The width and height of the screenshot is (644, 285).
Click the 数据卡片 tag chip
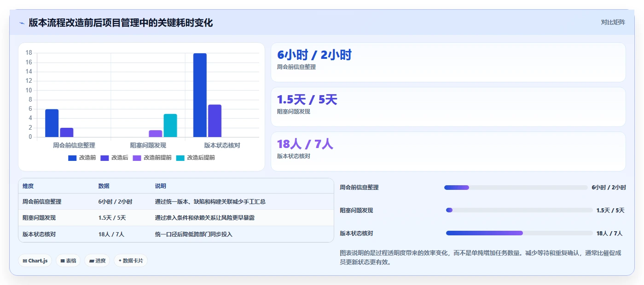[x=131, y=261]
